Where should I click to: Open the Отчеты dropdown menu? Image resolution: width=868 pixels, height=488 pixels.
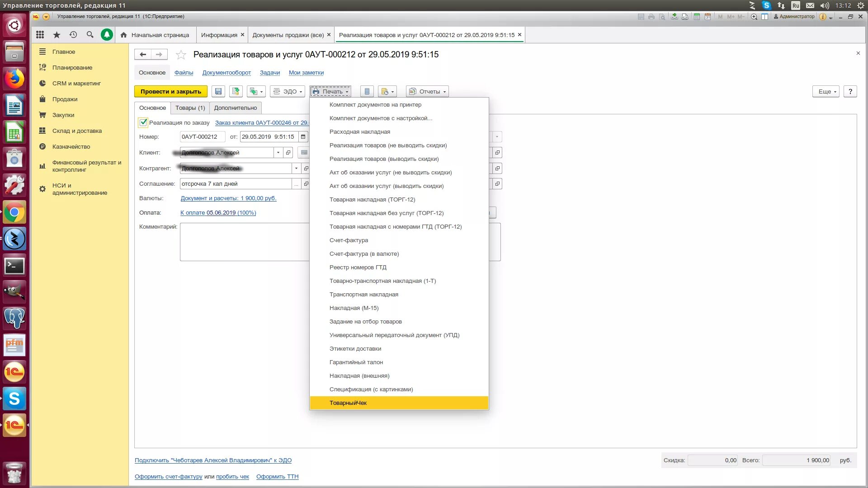coord(427,91)
